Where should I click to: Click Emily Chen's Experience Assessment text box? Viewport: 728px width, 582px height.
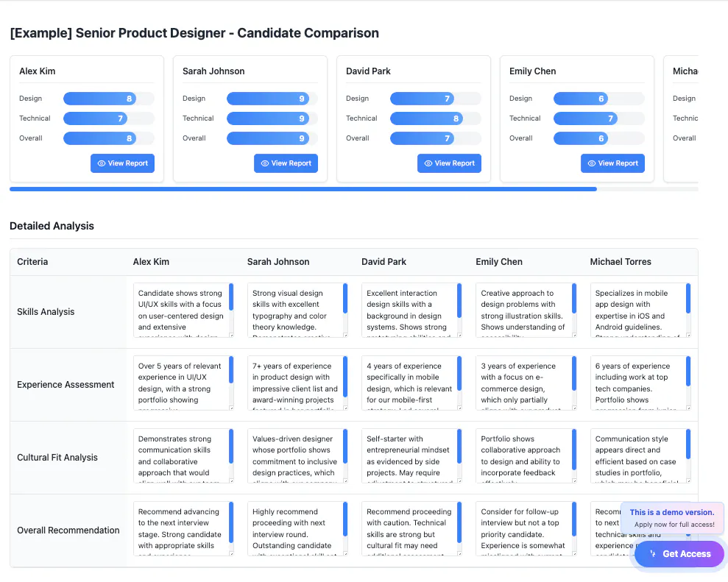coord(526,383)
